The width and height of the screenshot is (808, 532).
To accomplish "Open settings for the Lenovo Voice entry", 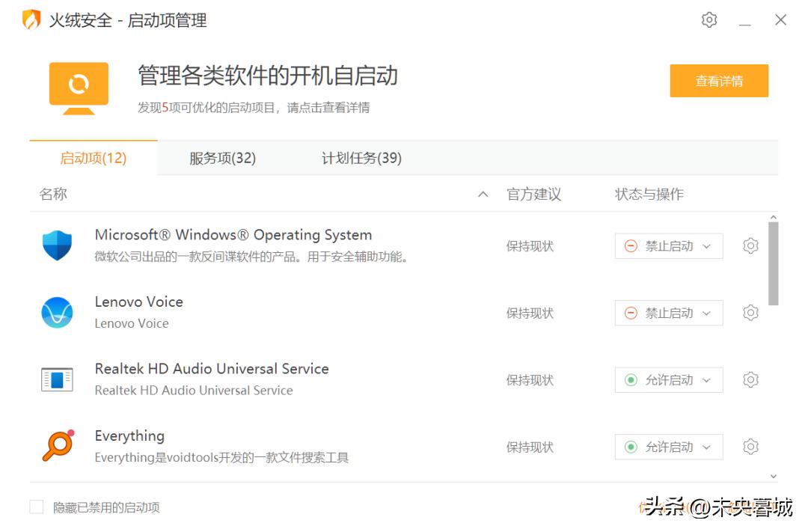I will (750, 313).
